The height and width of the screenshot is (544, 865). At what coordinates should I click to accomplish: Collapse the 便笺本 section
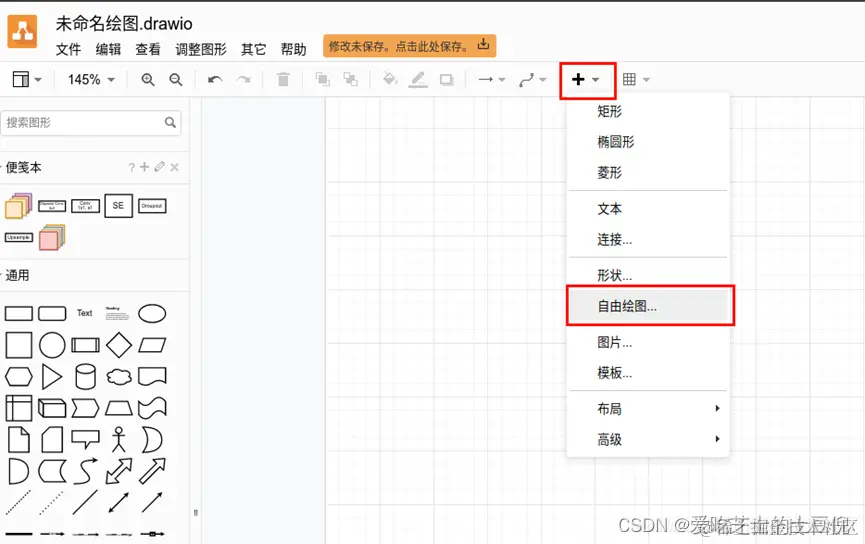(23, 167)
